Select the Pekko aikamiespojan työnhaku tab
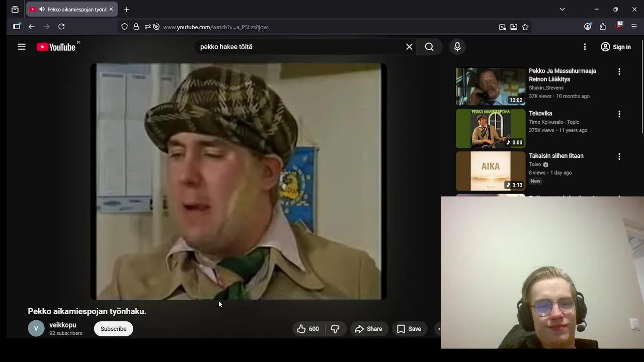 pos(72,10)
